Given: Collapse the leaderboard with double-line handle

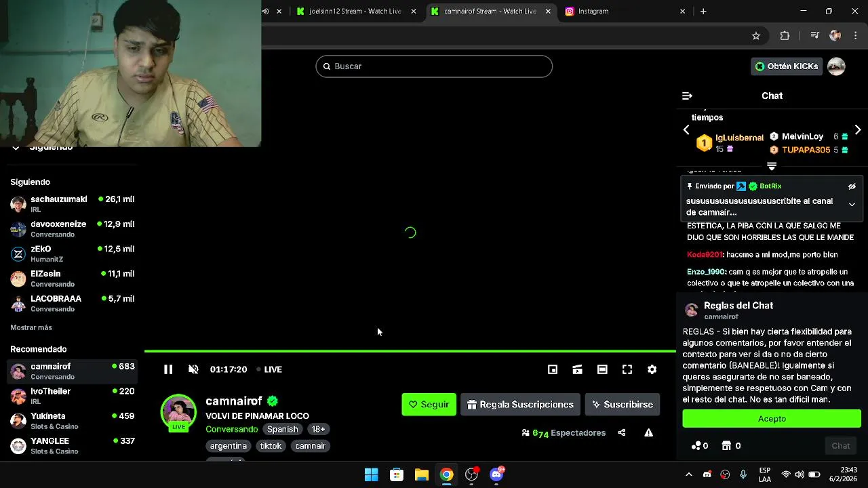Looking at the screenshot, I should (x=772, y=166).
